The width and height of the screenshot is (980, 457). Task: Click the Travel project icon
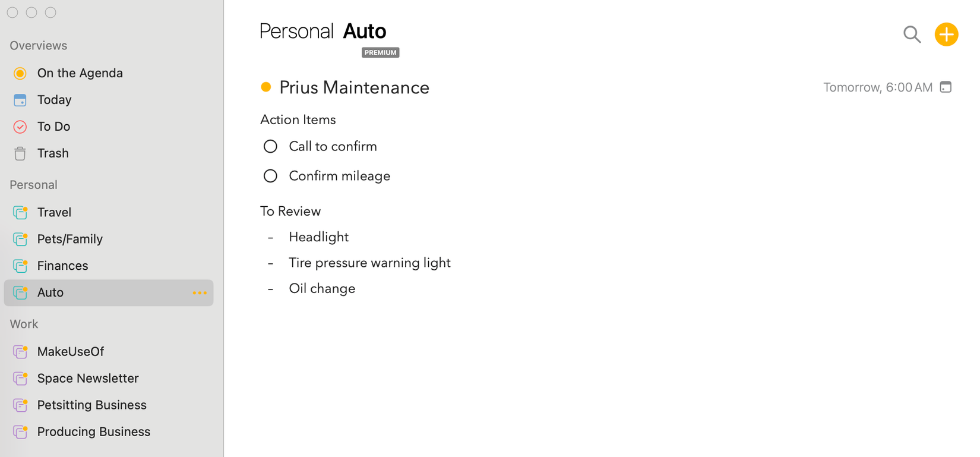[x=20, y=212]
